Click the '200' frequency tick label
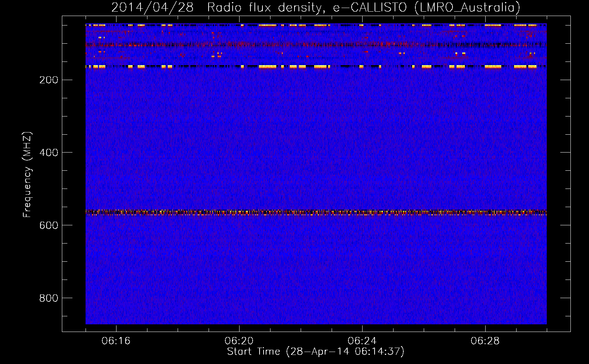 [x=49, y=80]
